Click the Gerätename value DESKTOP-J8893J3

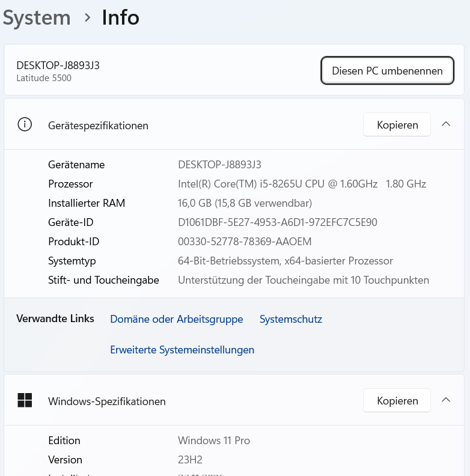pyautogui.click(x=219, y=165)
